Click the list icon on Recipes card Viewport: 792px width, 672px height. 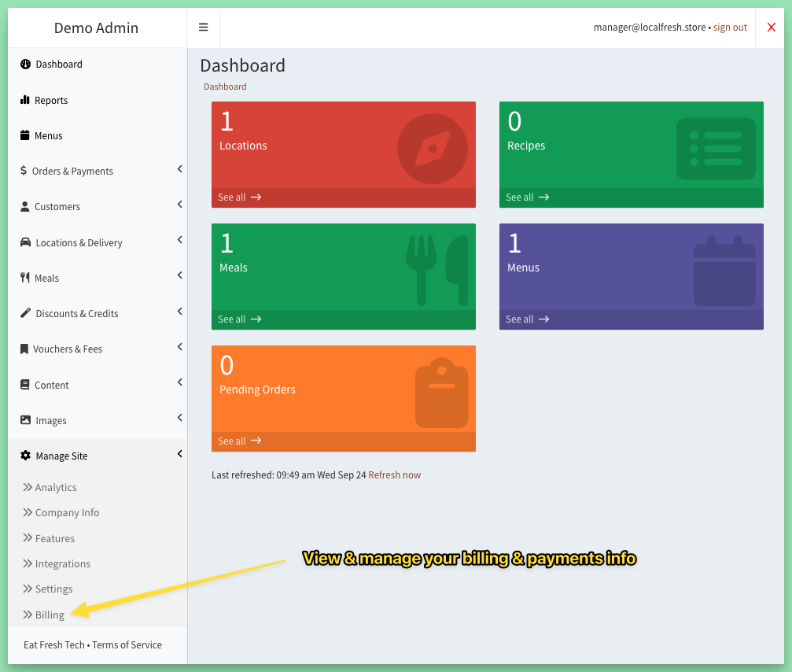pyautogui.click(x=716, y=149)
